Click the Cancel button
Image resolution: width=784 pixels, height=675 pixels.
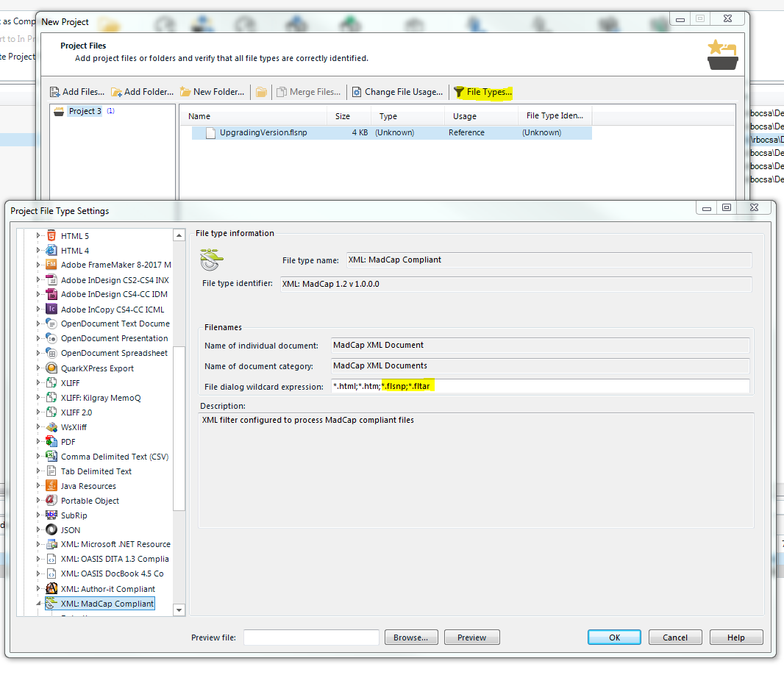coord(675,637)
